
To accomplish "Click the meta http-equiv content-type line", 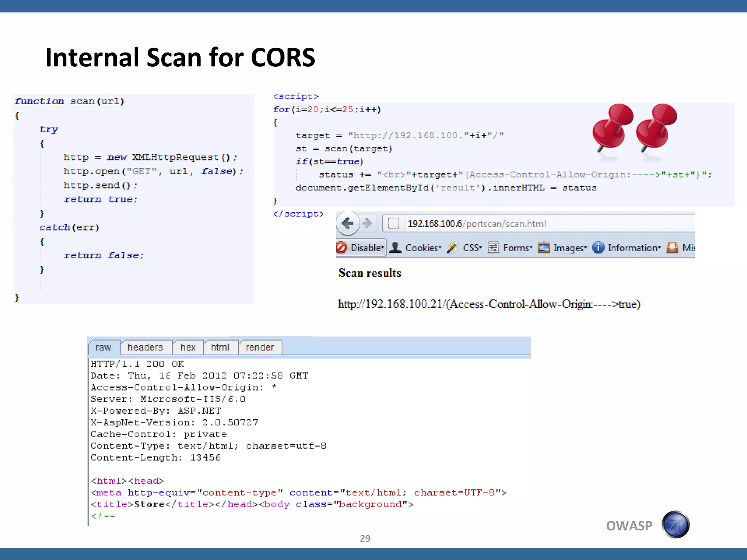I will 299,493.
